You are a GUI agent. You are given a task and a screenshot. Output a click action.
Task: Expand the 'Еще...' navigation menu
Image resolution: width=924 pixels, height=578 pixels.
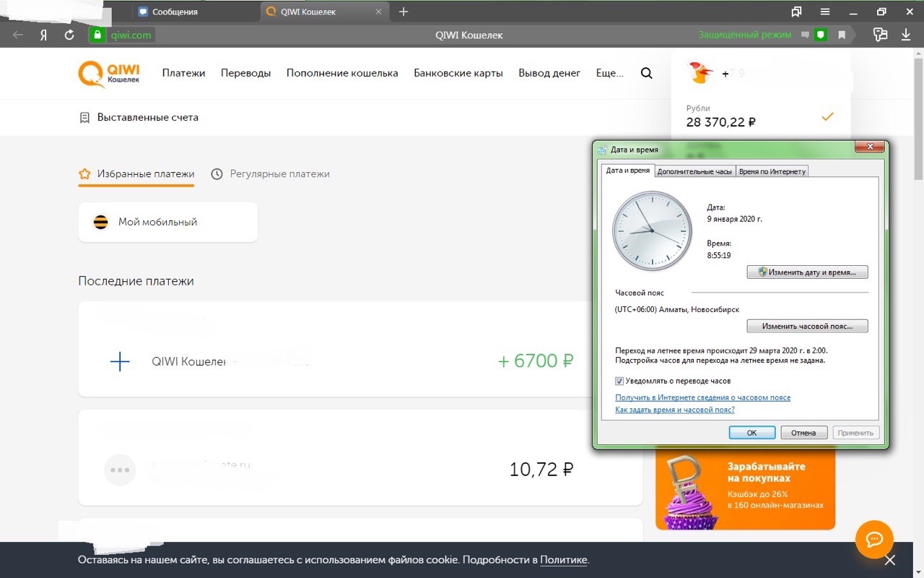tap(609, 73)
